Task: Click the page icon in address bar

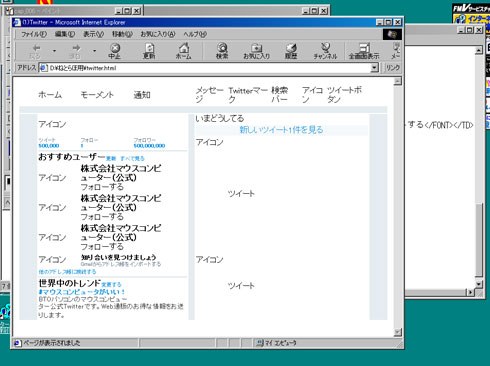Action: point(43,68)
